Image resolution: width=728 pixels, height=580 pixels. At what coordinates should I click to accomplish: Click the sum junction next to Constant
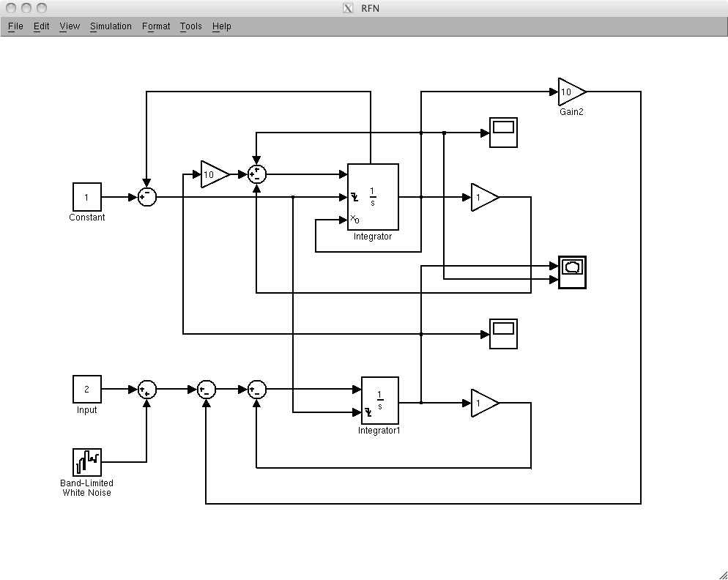coord(147,196)
